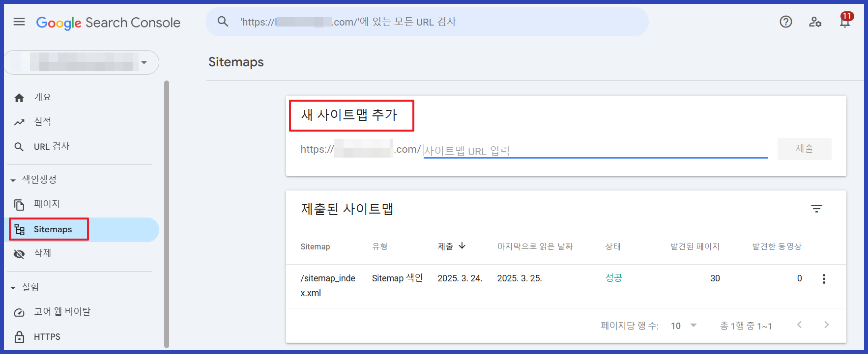Collapse the 색인생성 section
The image size is (868, 354).
[13, 180]
